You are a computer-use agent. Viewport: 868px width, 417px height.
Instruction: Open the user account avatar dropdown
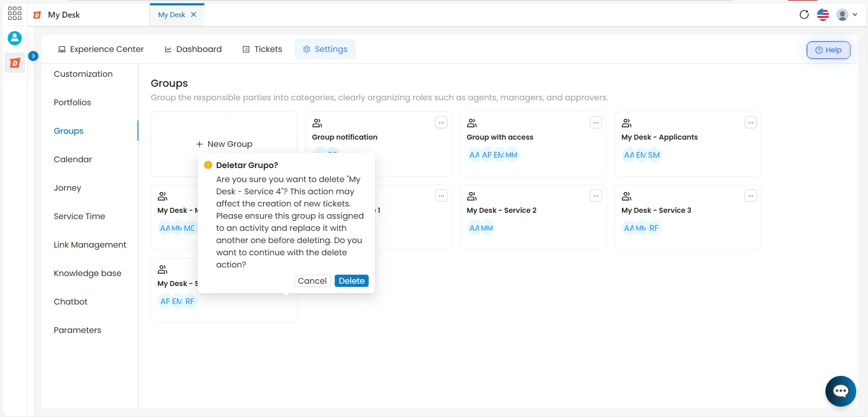point(846,14)
